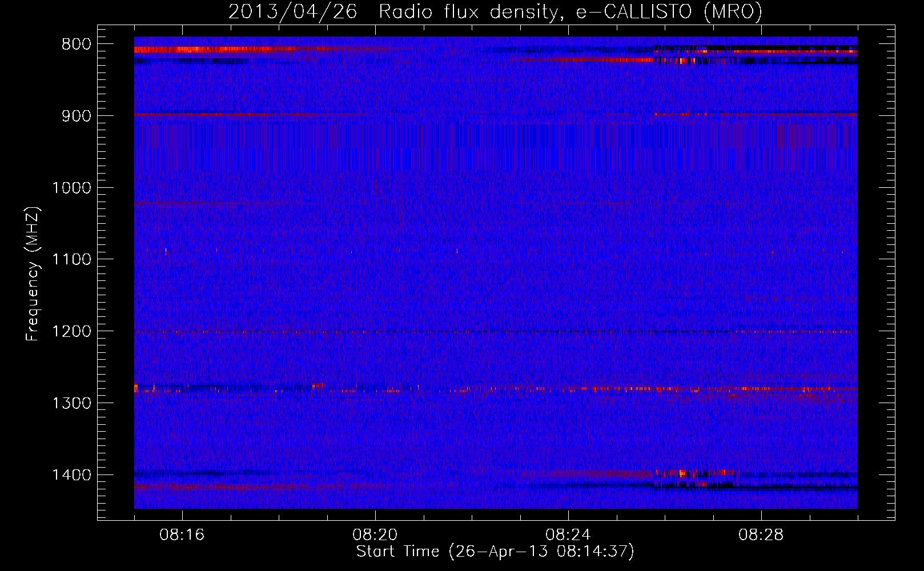The width and height of the screenshot is (924, 571).
Task: Click the 800 frequency tick label
Action: pos(77,45)
